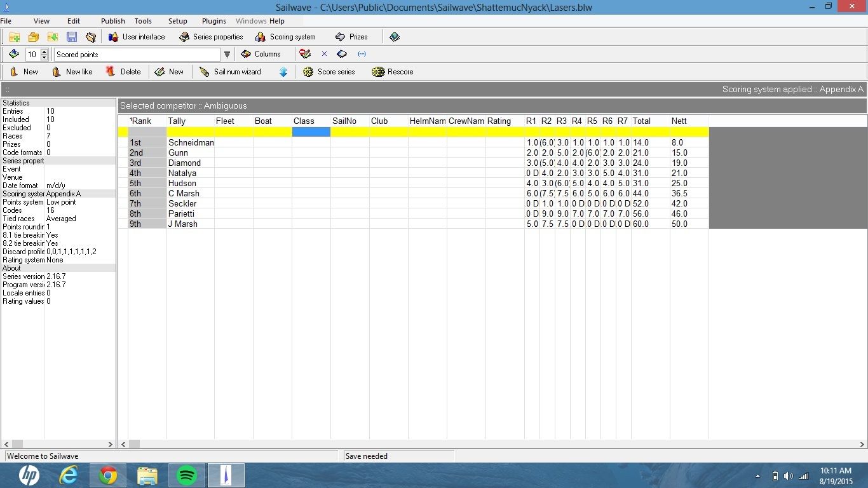Delete the selected competitor
This screenshot has height=488, width=868.
pos(123,72)
